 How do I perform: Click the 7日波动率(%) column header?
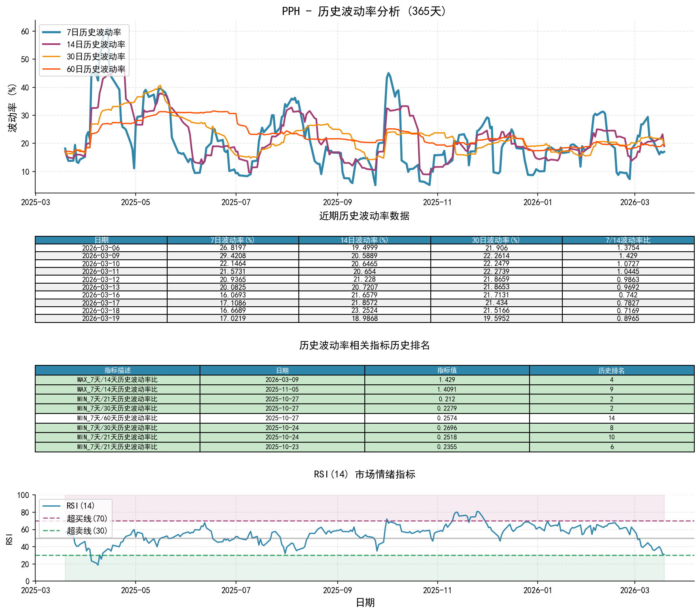[x=233, y=240]
